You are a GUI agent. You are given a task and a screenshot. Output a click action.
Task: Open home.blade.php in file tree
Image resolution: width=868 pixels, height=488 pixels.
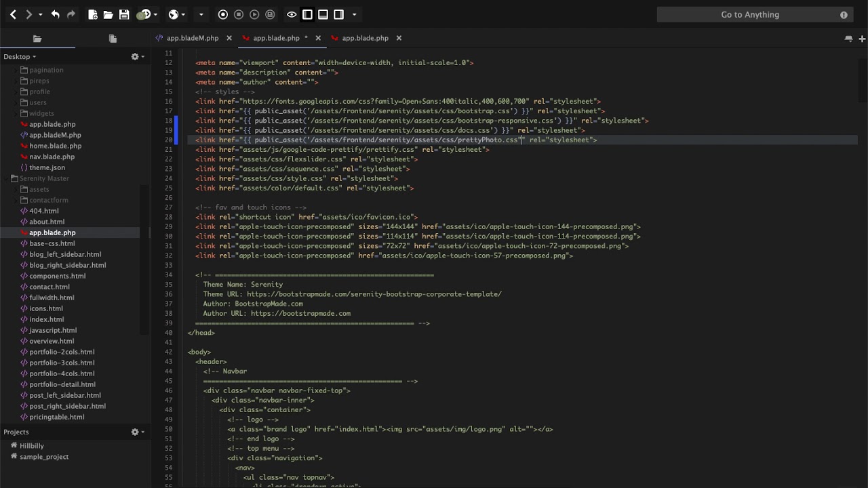(x=55, y=146)
